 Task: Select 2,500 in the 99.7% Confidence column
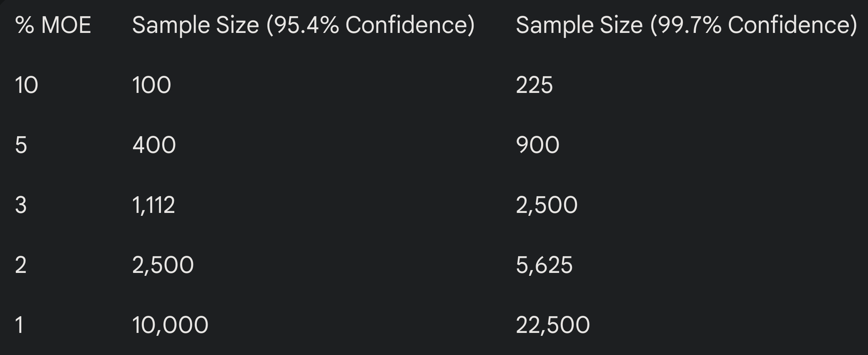[547, 205]
